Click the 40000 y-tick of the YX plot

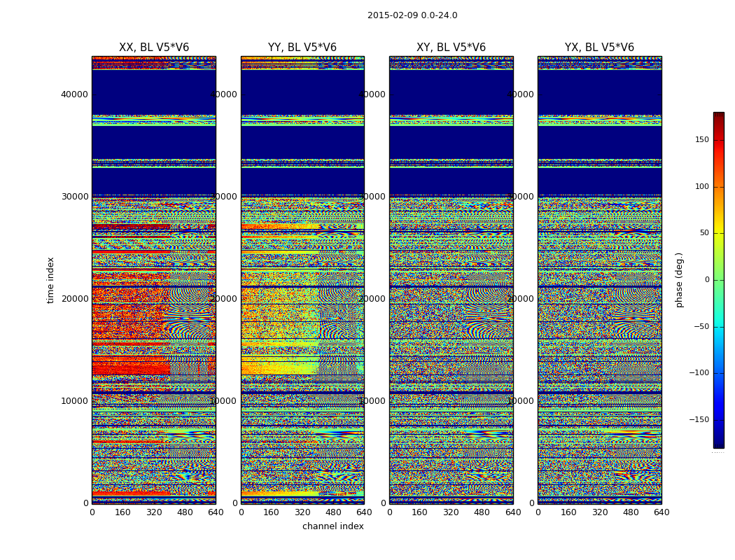coord(520,94)
